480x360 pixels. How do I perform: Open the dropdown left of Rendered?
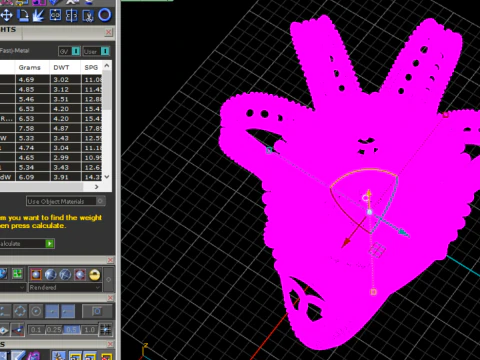point(13,287)
